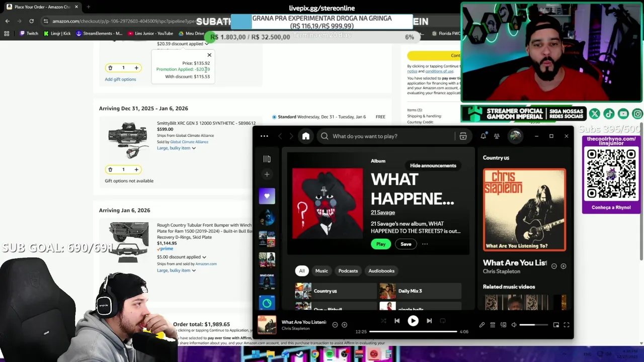Expand Large, bulky item under Rough Country bumper
Viewport: 644px width, 362px height.
[176, 270]
